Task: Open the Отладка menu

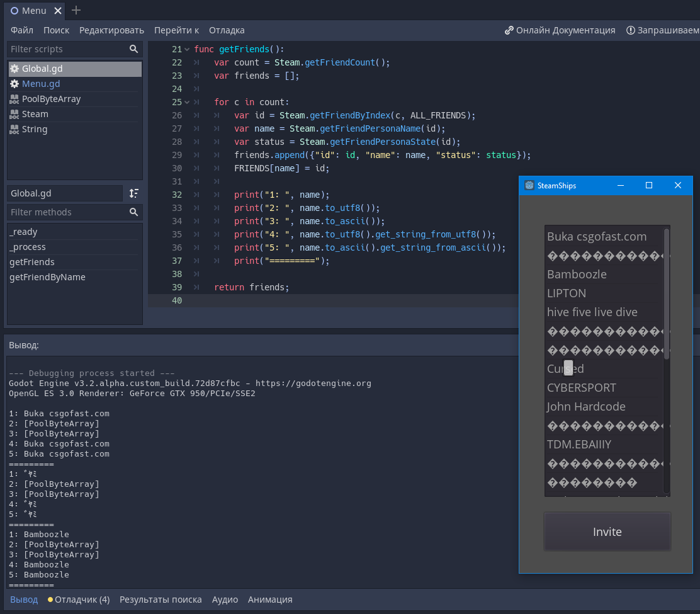Action: 226,30
